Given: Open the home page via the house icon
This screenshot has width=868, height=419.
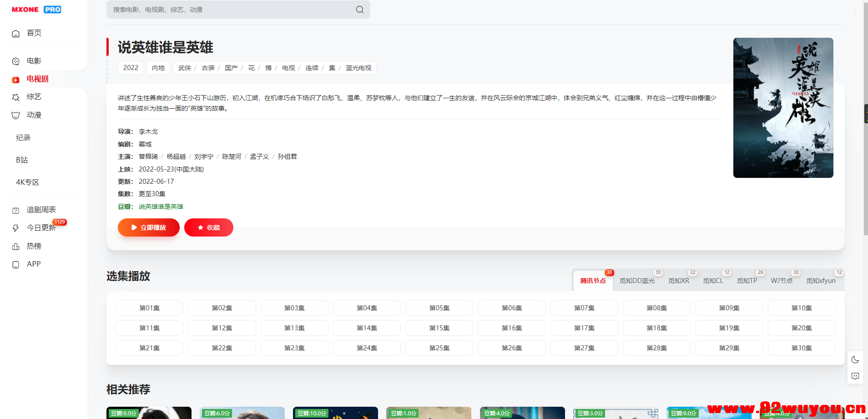Looking at the screenshot, I should 15,33.
